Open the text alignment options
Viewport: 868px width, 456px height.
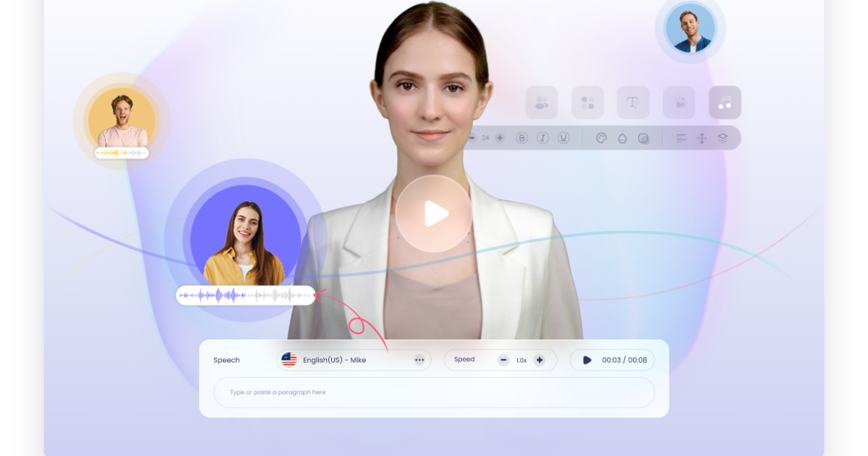click(681, 138)
